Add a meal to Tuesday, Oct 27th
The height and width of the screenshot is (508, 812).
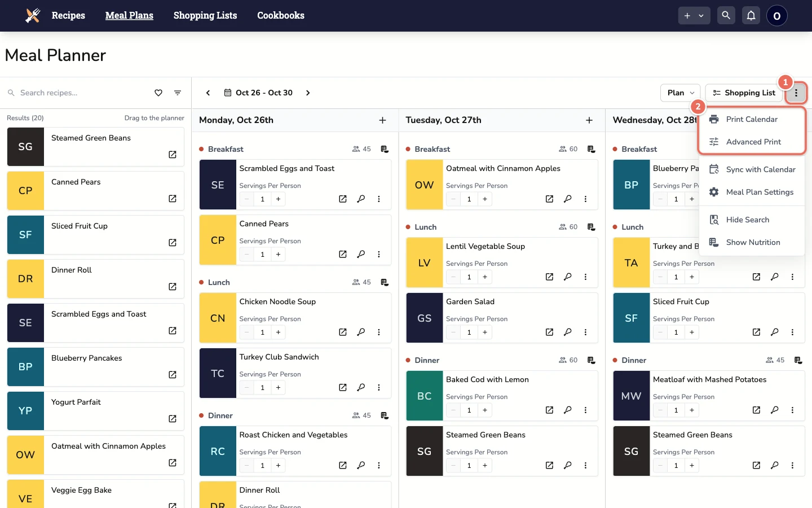click(x=589, y=120)
